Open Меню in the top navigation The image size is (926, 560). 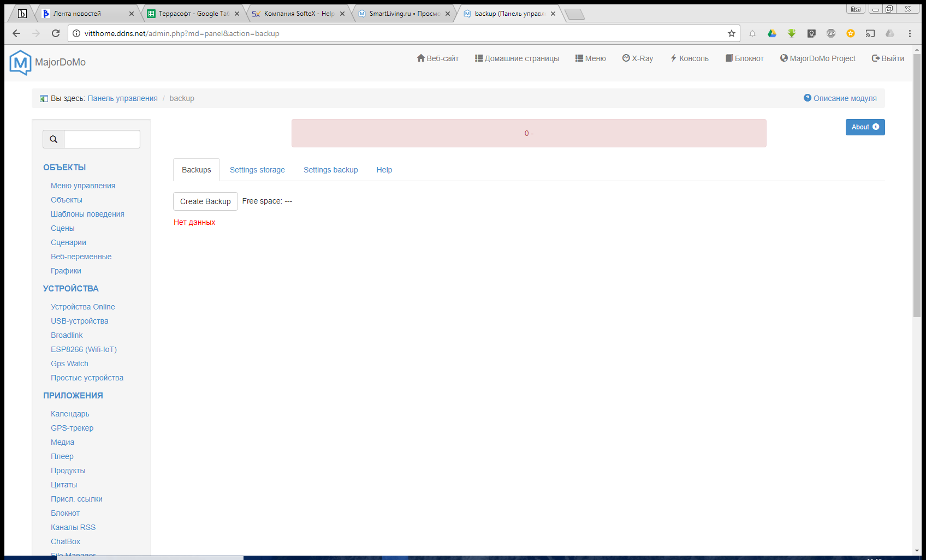(x=591, y=58)
